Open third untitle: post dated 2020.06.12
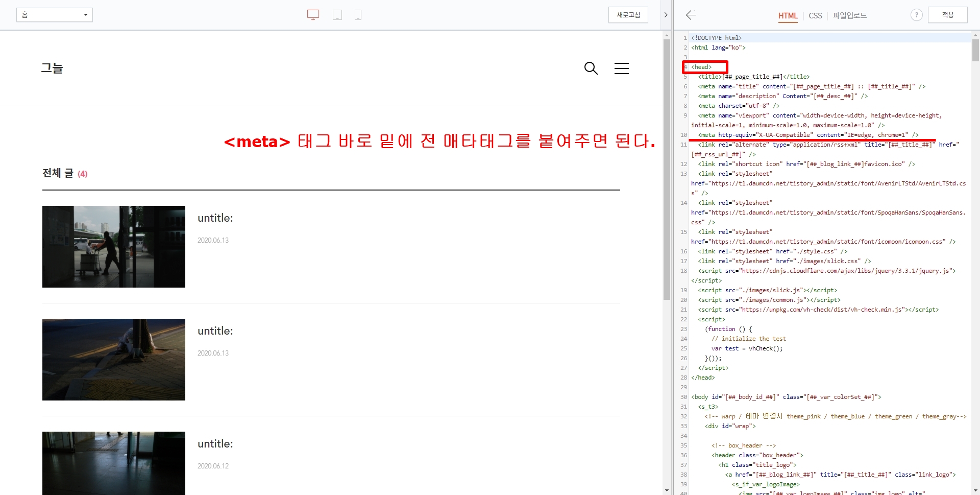This screenshot has width=980, height=495. tap(215, 444)
